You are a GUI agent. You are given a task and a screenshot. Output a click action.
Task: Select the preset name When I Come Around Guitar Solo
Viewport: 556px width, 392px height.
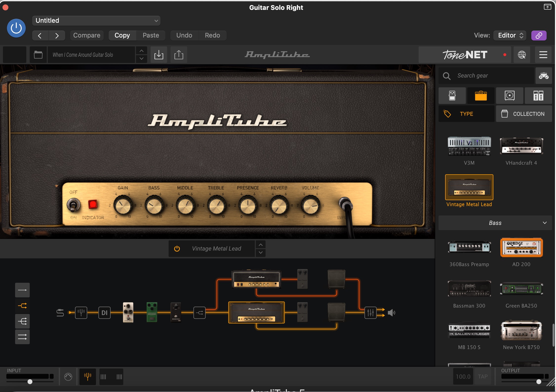(x=91, y=55)
